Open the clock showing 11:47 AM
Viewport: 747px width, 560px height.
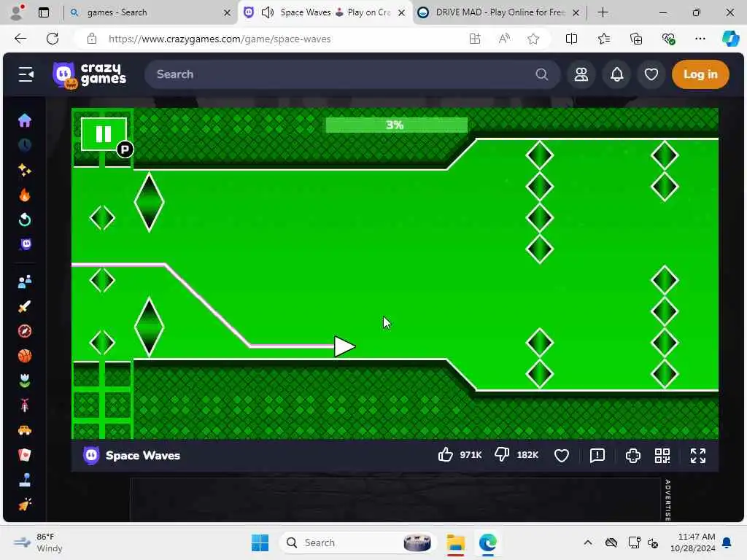coord(693,542)
